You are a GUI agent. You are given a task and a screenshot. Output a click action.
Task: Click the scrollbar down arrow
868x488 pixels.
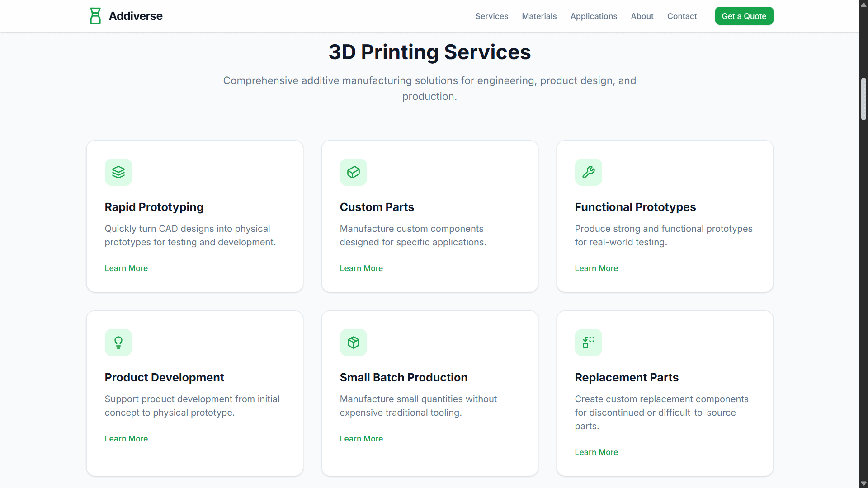[863, 483]
